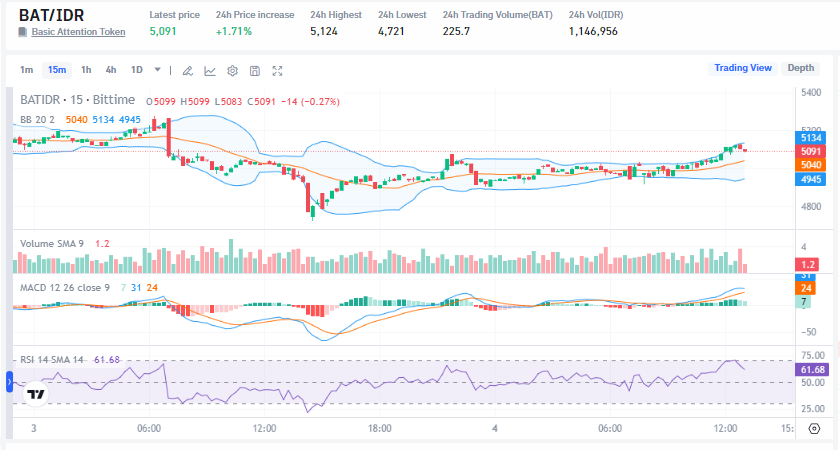Click the red 5091 current price label
Screen dimensions: 840x450
tap(811, 152)
